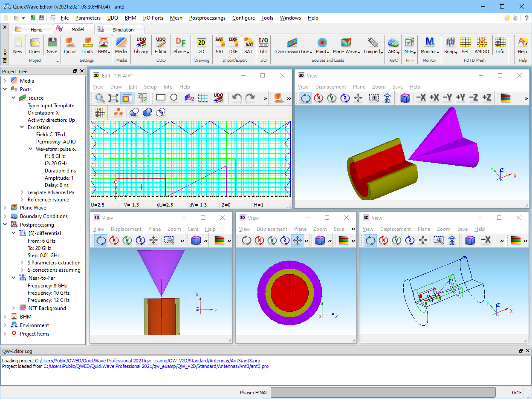This screenshot has height=399, width=532.
Task: Open the Draw menu in 2D Edit window
Action: click(x=116, y=87)
